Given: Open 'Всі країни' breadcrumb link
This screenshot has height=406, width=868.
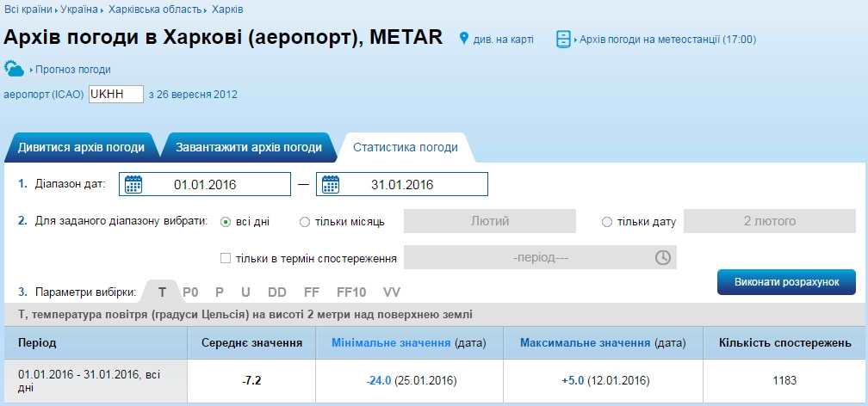Looking at the screenshot, I should click(28, 9).
